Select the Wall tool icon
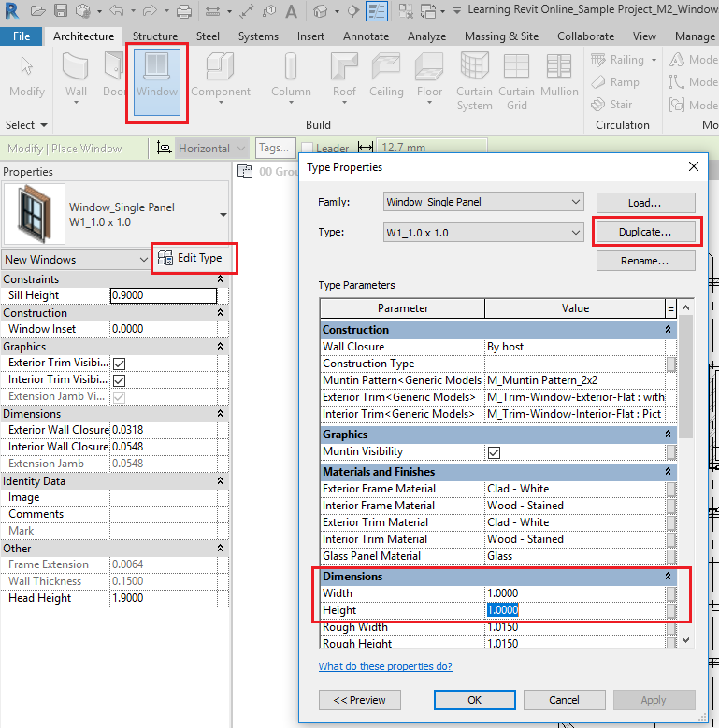Image resolution: width=719 pixels, height=728 pixels. point(76,67)
